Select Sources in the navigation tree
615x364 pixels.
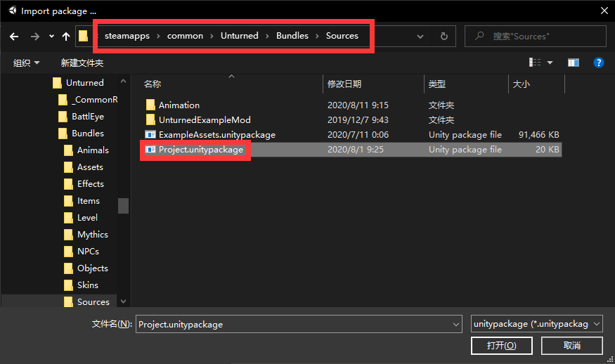tap(93, 302)
